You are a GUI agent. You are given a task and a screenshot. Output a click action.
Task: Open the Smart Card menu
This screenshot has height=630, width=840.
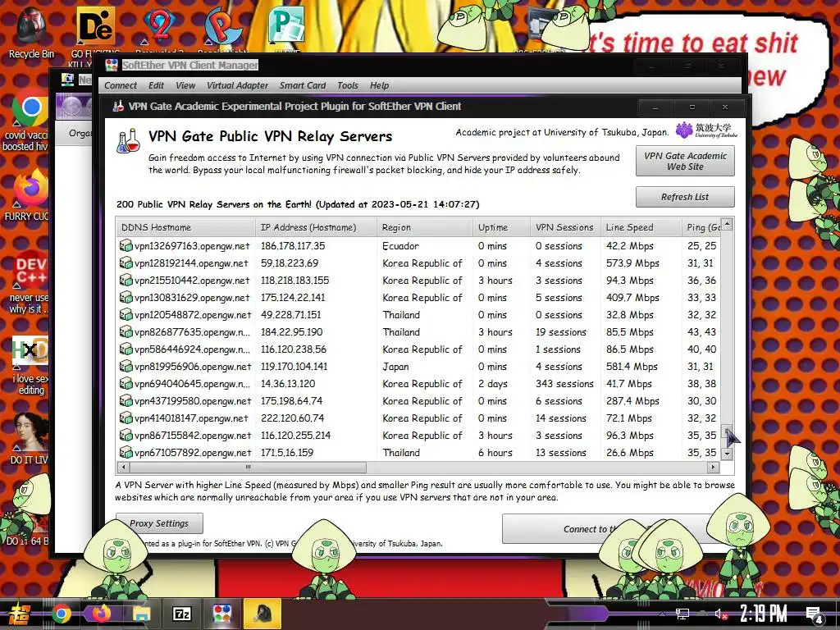click(x=302, y=85)
